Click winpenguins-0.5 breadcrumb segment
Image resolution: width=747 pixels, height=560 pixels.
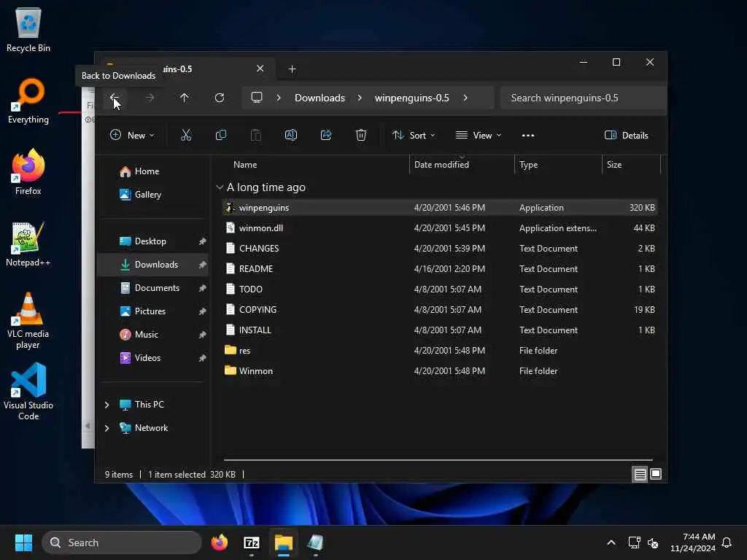411,98
